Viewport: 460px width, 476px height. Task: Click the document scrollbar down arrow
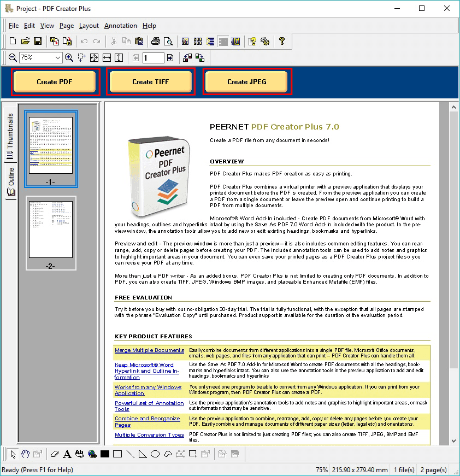453,441
